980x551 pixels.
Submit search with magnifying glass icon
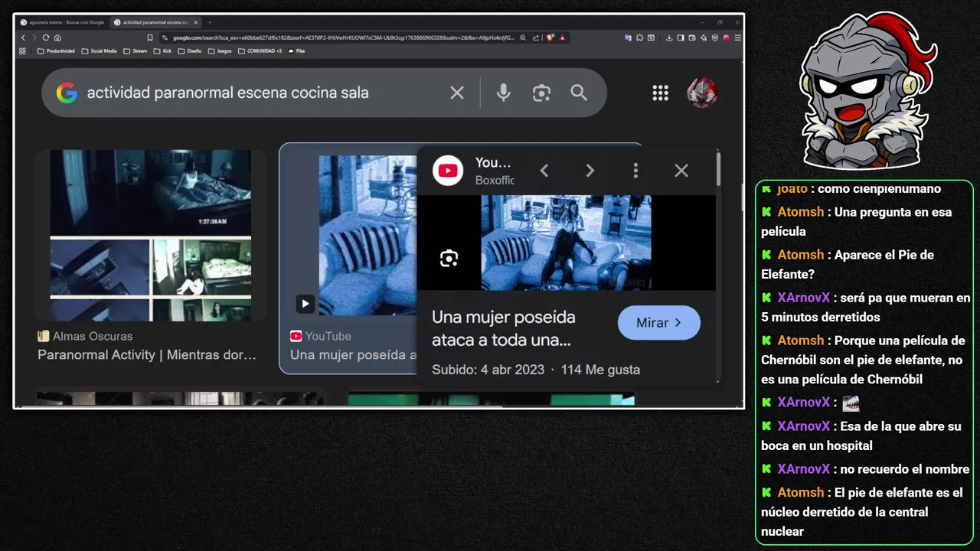point(579,93)
